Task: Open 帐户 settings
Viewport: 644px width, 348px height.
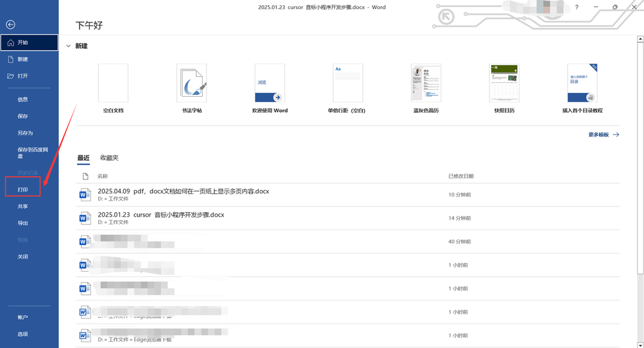Action: point(22,317)
